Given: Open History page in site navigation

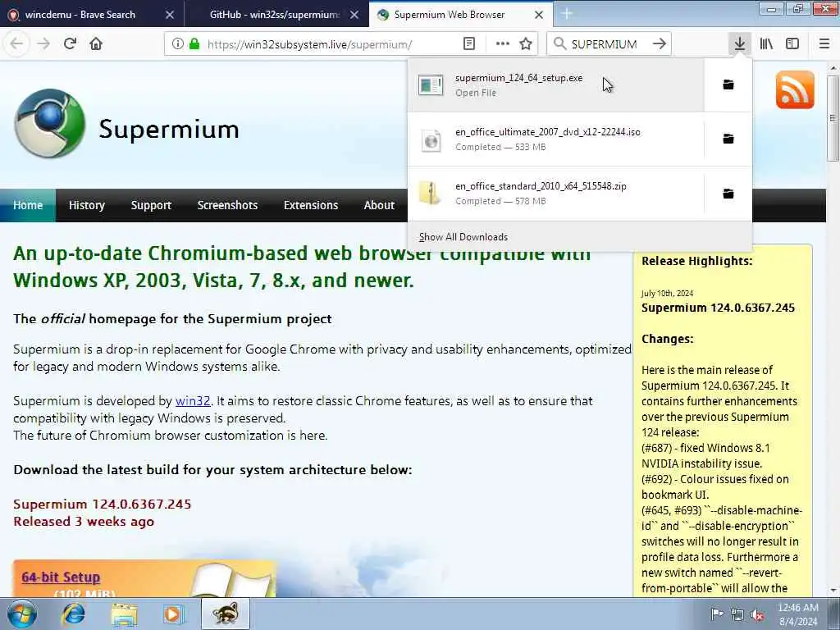Looking at the screenshot, I should (x=87, y=205).
